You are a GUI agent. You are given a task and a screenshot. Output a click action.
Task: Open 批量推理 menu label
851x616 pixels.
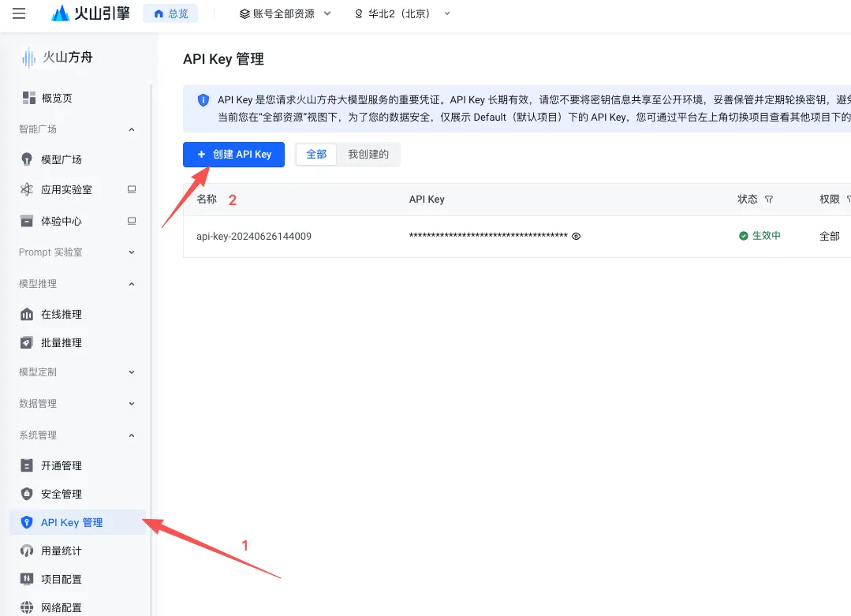[62, 342]
